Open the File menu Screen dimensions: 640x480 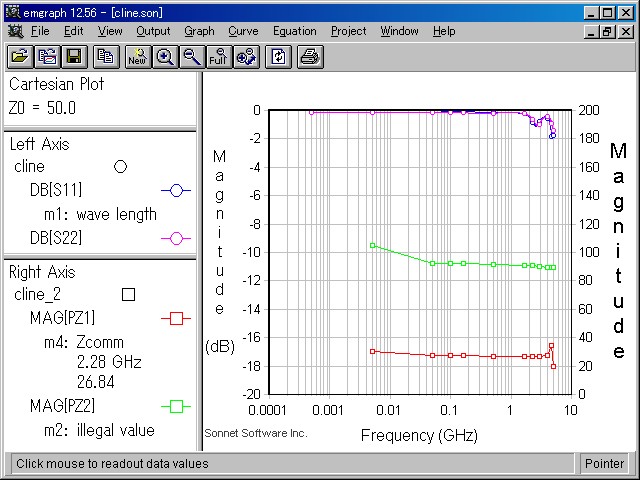40,31
